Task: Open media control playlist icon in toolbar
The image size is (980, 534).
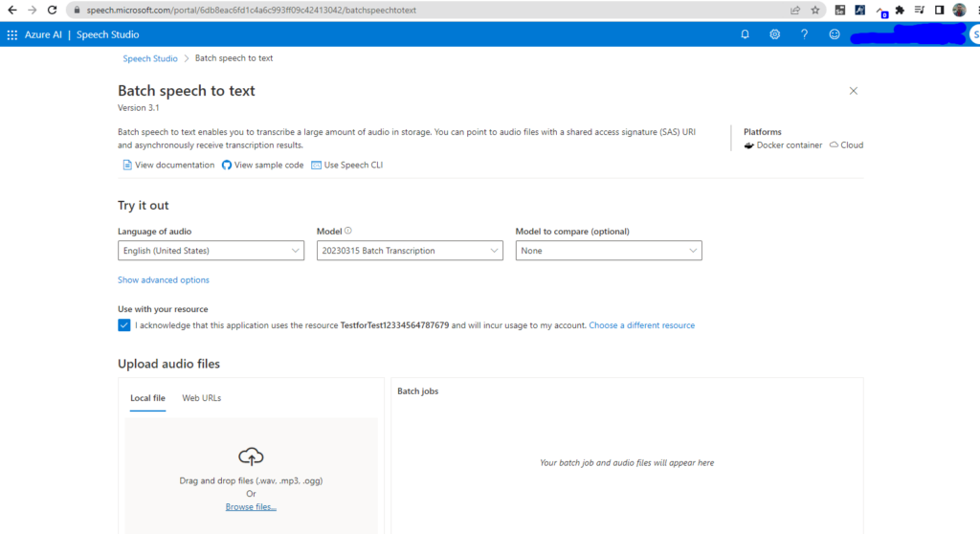Action: 919,10
